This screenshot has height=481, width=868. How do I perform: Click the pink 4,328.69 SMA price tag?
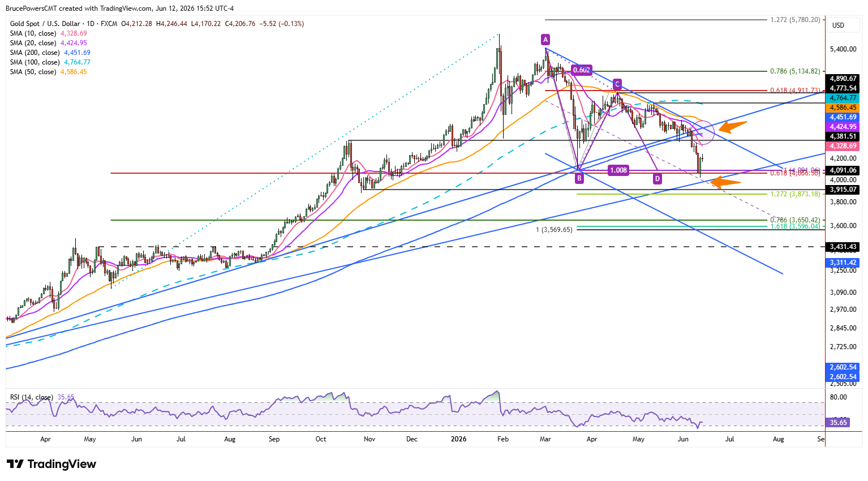click(843, 146)
